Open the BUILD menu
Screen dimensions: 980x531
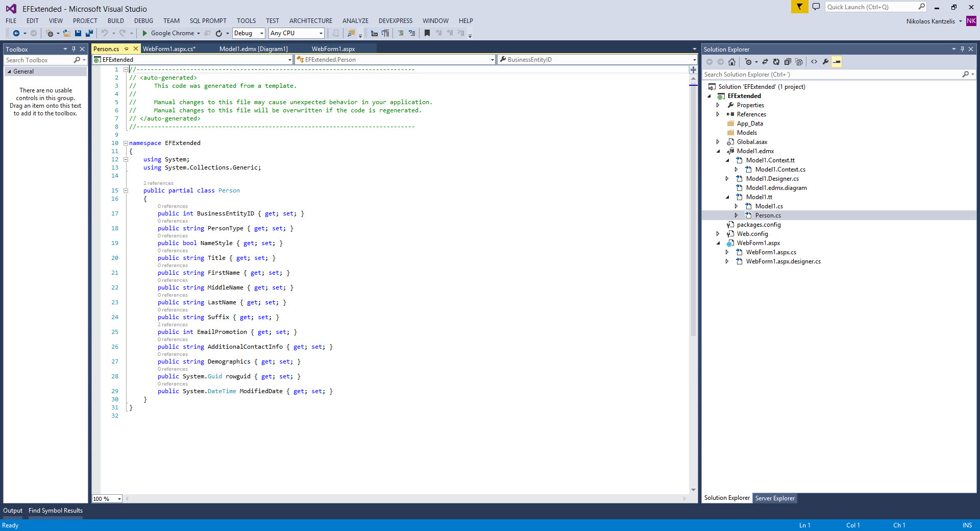click(116, 21)
